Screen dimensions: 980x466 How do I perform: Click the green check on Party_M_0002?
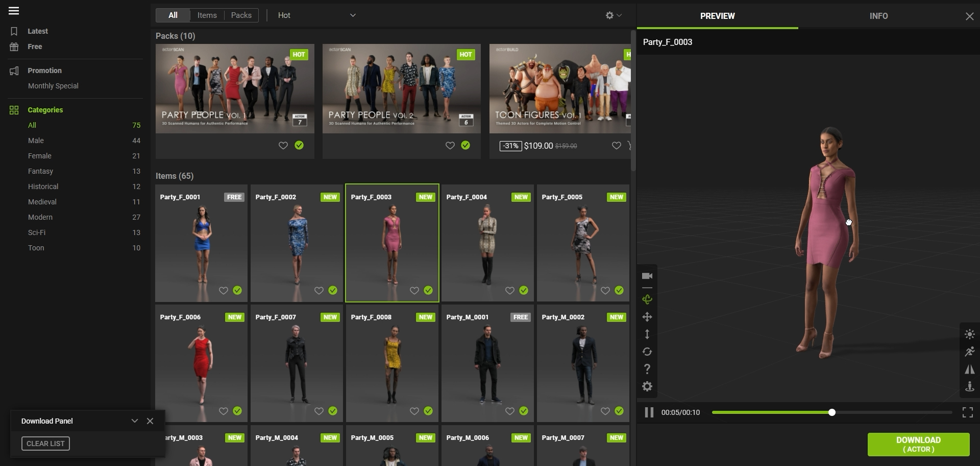pos(619,411)
